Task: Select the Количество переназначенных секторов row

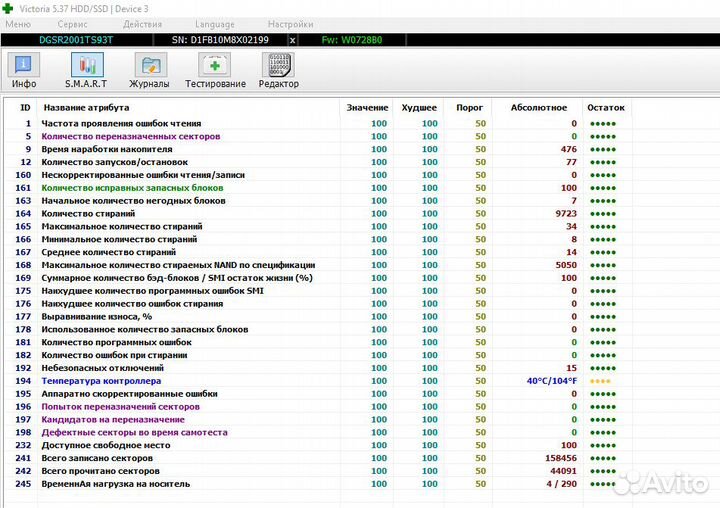Action: (130, 136)
